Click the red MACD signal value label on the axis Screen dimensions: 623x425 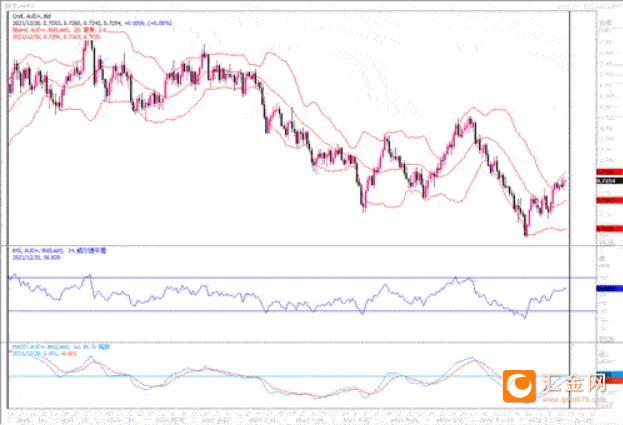pos(609,381)
